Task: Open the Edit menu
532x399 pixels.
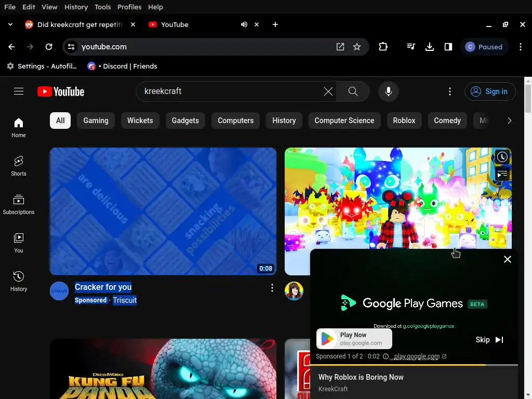Action: pos(29,7)
